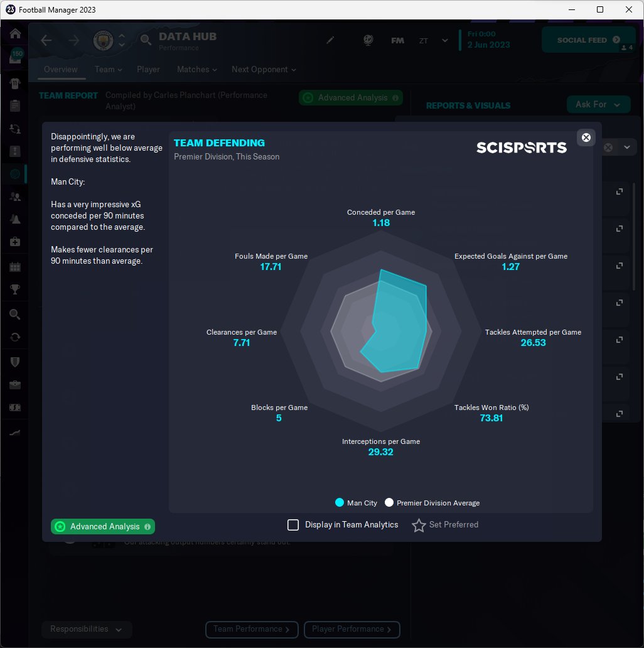Screen dimensions: 644x648
Task: Open the Club Info shield icon
Action: (15, 362)
